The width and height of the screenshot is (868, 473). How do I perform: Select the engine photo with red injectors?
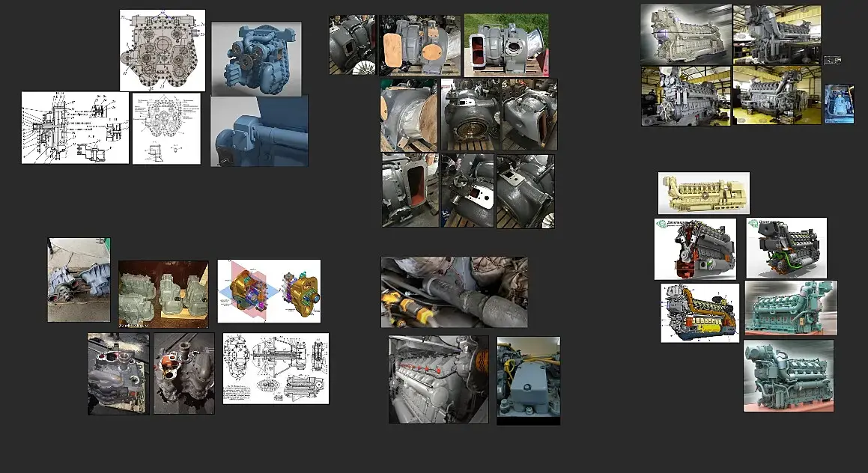pos(438,379)
